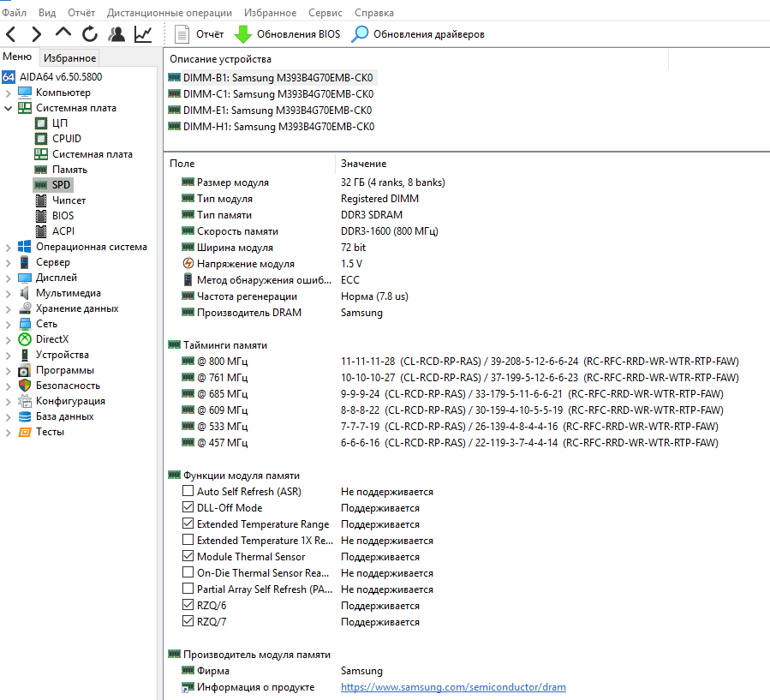Click the Операционная система Windows icon

pos(25,247)
